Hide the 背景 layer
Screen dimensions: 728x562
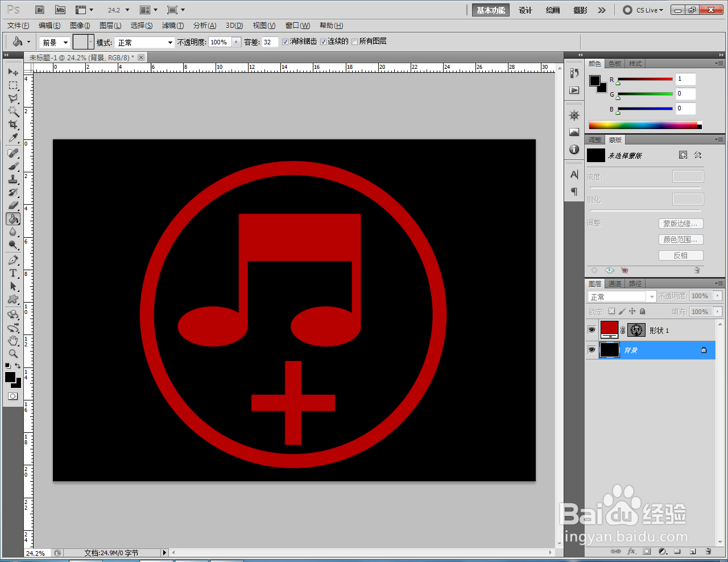[591, 350]
